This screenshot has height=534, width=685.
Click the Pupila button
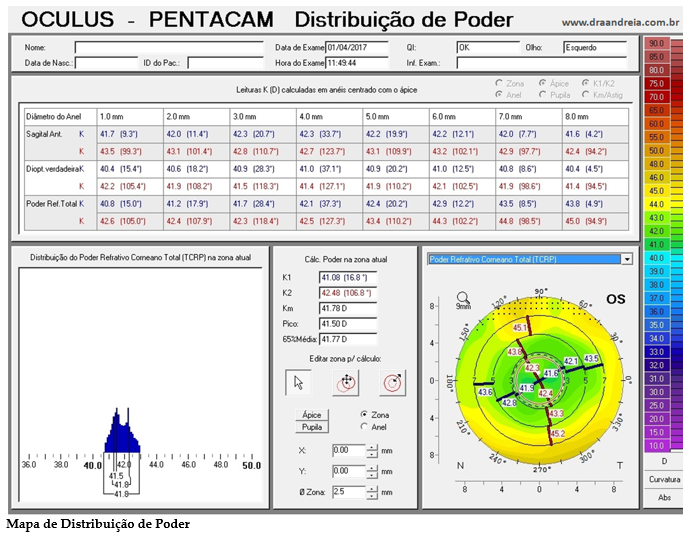coord(312,427)
